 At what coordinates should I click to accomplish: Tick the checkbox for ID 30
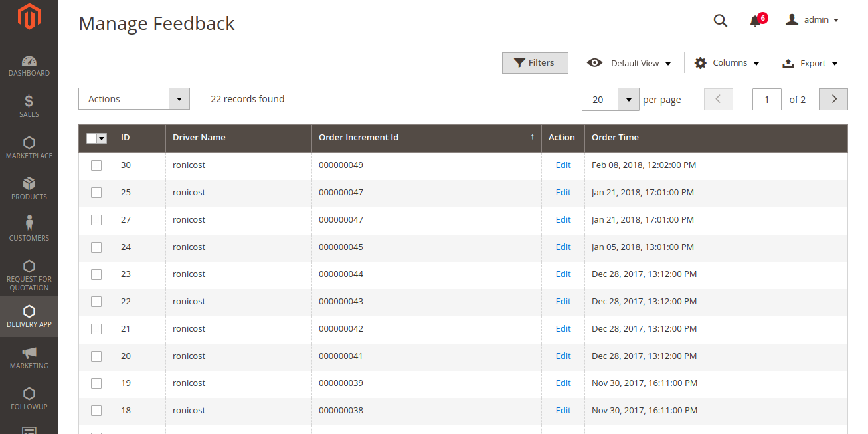[x=96, y=165]
